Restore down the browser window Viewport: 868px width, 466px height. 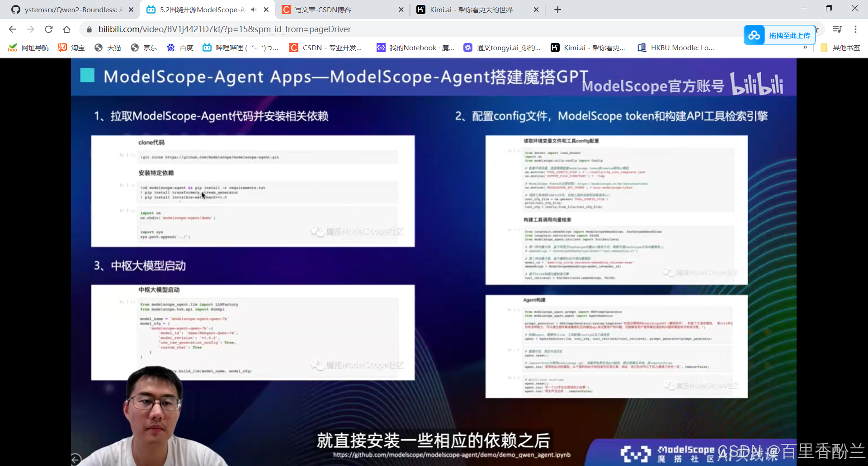click(x=829, y=9)
